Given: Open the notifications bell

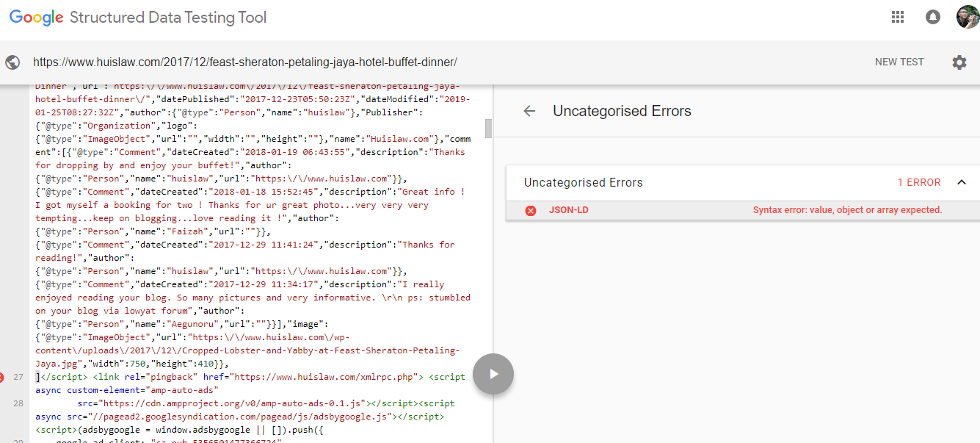Looking at the screenshot, I should point(933,17).
